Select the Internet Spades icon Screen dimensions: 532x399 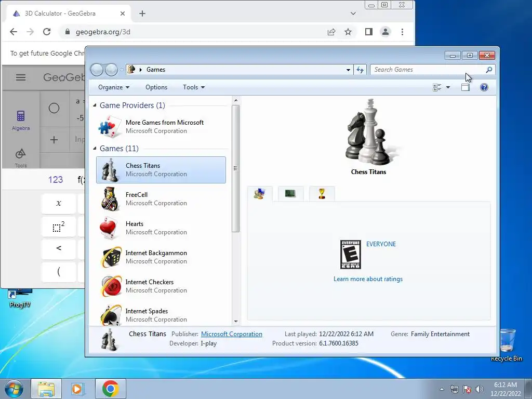tap(111, 315)
